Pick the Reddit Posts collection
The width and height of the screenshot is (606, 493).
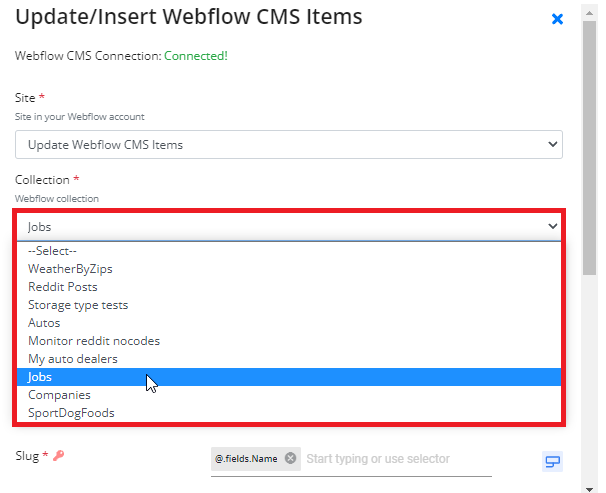point(289,287)
